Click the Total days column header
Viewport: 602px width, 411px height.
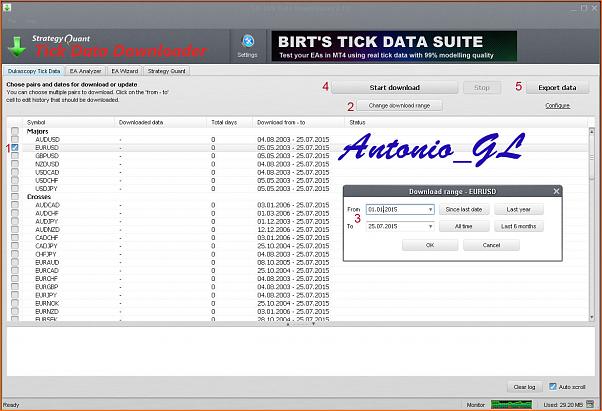[x=230, y=122]
